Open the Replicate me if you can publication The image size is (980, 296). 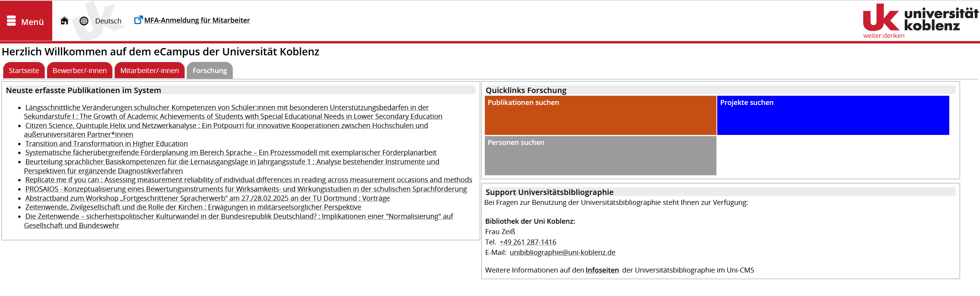pos(249,180)
